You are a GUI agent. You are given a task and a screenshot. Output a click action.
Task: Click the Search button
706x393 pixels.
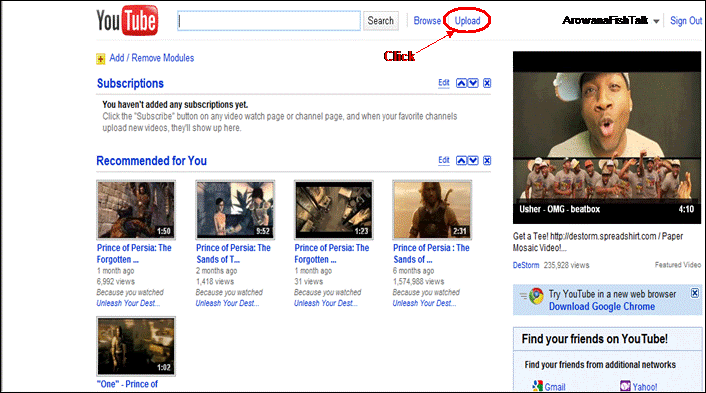pos(380,21)
